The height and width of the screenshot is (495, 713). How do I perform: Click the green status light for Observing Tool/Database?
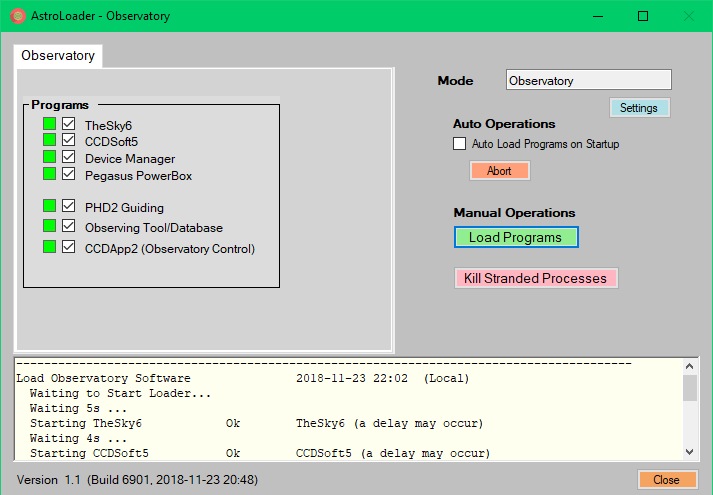pyautogui.click(x=50, y=225)
